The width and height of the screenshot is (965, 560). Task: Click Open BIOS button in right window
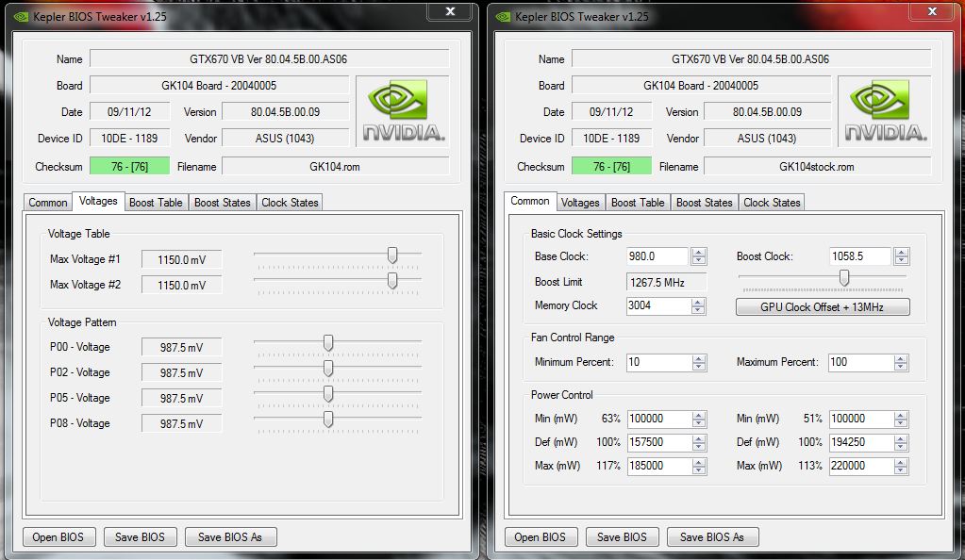[541, 537]
